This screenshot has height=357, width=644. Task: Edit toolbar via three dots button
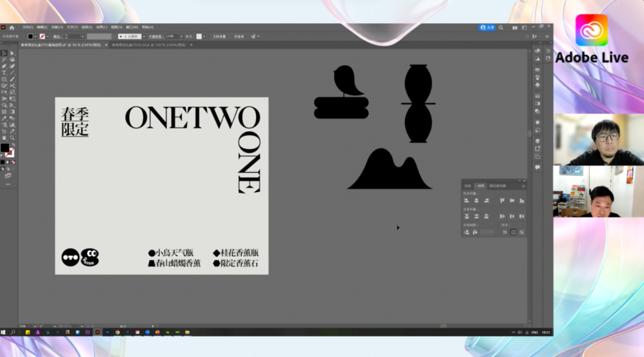point(8,184)
